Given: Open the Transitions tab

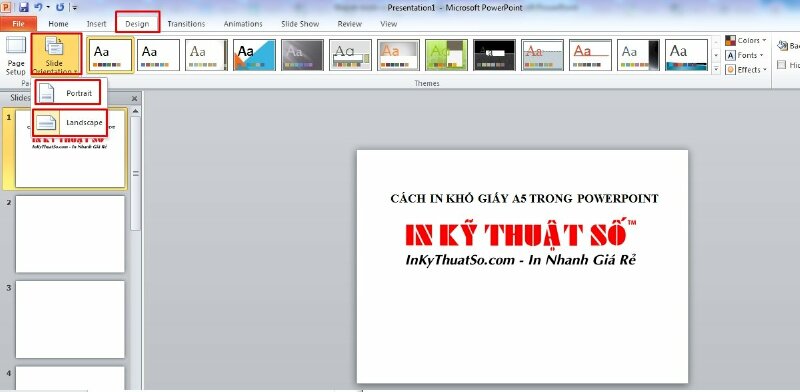Looking at the screenshot, I should pos(186,23).
